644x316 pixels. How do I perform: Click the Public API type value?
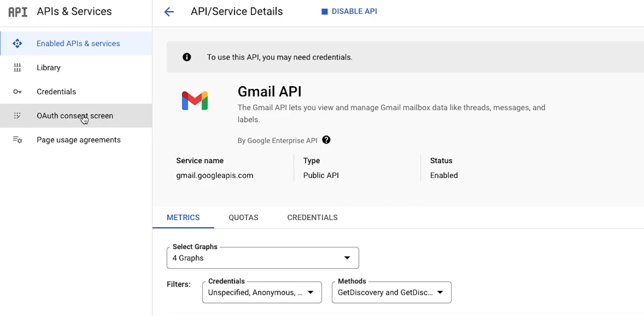click(x=321, y=175)
